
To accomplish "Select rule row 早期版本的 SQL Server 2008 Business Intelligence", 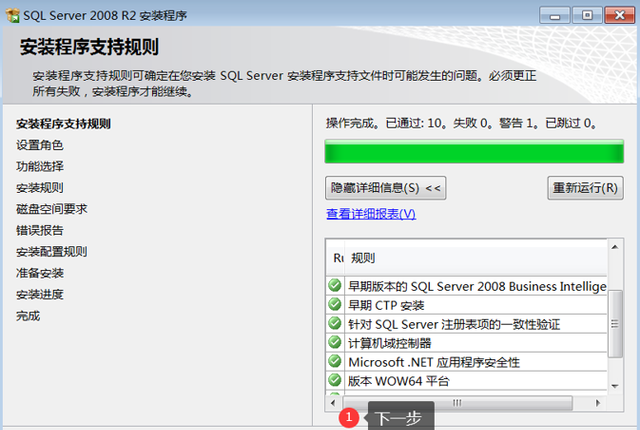I will coord(467,286).
